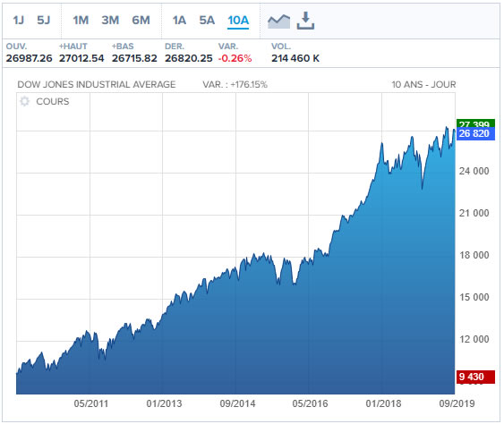This screenshot has width=504, height=424.
Task: Click the 15 000 axis label
Action: click(474, 298)
